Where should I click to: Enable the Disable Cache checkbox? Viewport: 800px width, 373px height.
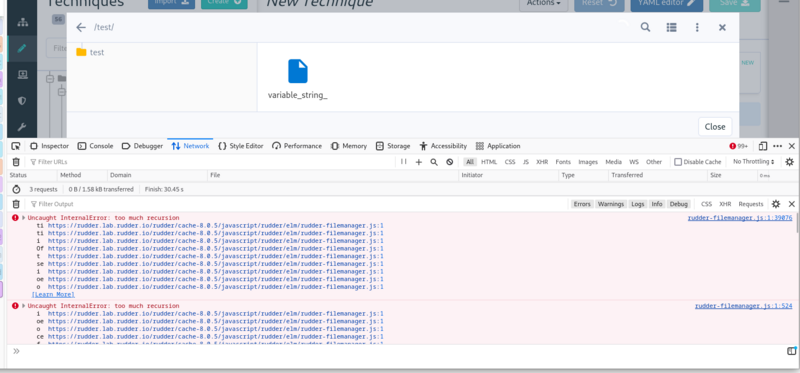tap(678, 162)
